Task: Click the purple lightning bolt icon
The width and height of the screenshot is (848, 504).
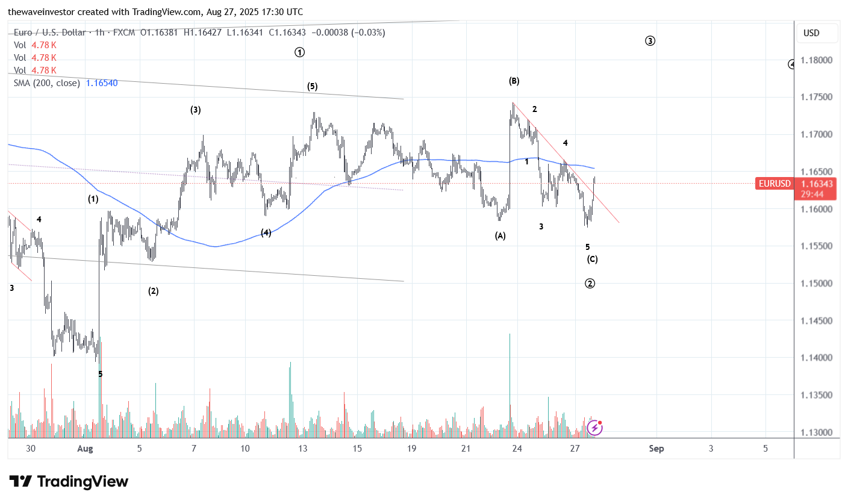Action: (x=594, y=428)
